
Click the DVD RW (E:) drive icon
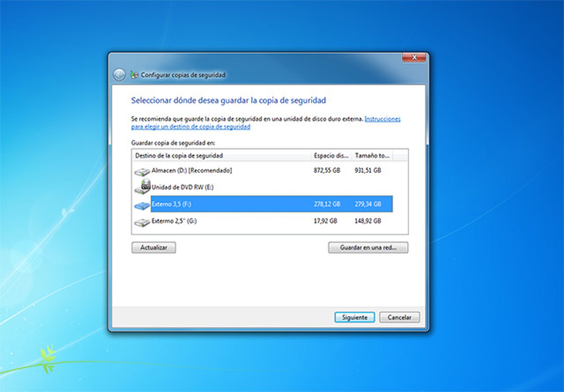coord(142,187)
